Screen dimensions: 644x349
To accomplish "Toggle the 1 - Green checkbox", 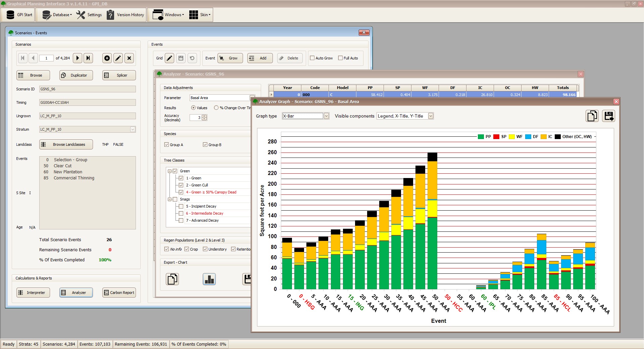I will coord(181,178).
